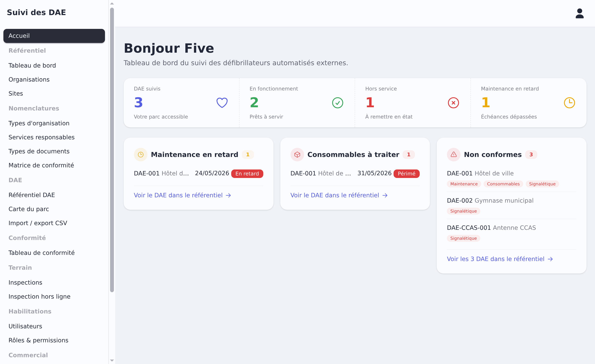The width and height of the screenshot is (595, 364).
Task: Open the user profile icon
Action: coord(579,14)
